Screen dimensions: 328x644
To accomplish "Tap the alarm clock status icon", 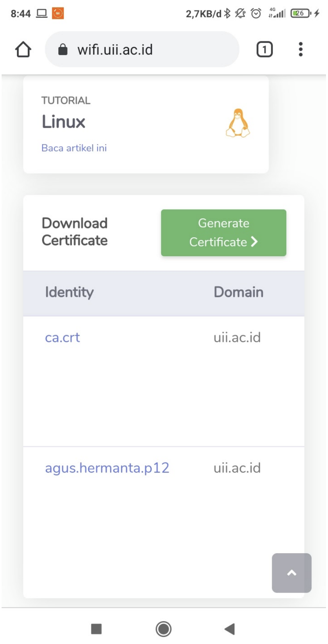I will 256,14.
